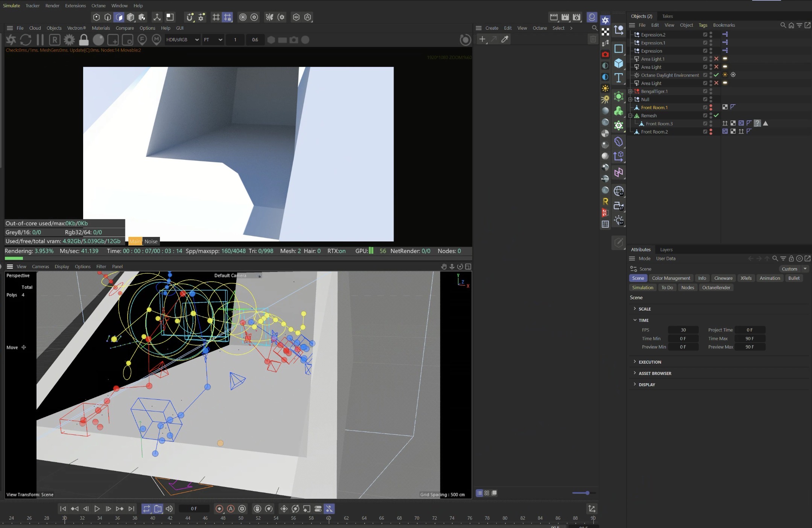Expand the BengalTiger.1 object hierarchy
This screenshot has height=528, width=812.
[x=630, y=91]
